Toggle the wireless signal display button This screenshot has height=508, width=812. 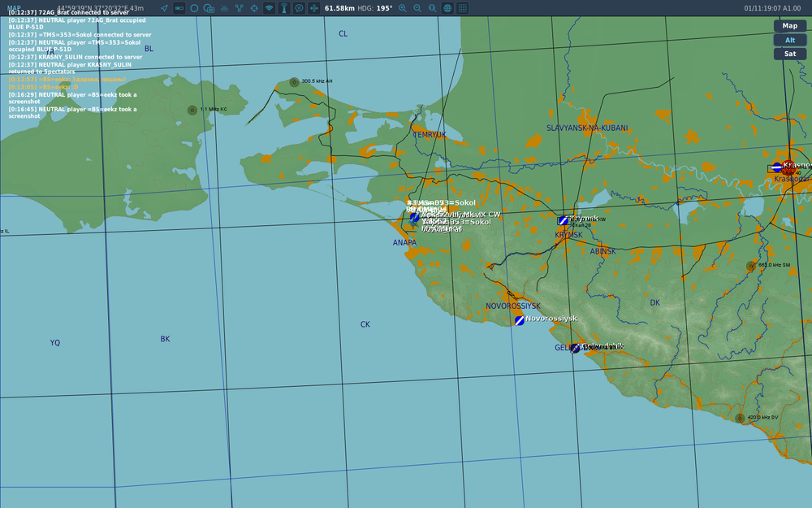tap(269, 7)
